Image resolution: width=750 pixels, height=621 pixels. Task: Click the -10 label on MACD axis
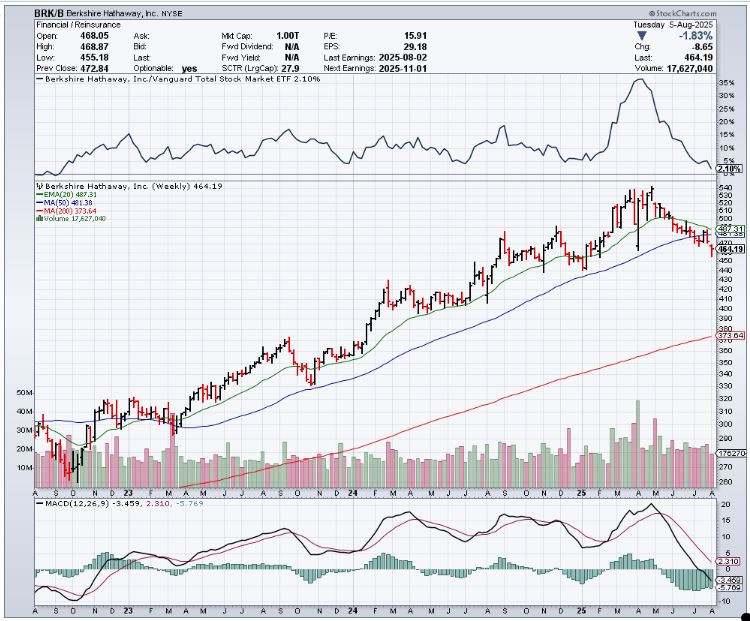coord(724,601)
